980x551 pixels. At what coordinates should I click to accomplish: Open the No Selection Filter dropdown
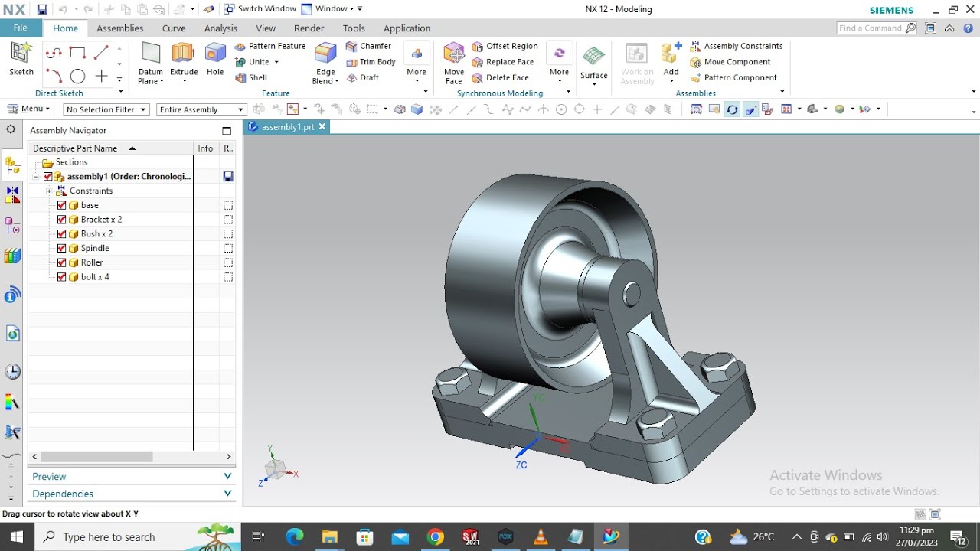(x=106, y=109)
